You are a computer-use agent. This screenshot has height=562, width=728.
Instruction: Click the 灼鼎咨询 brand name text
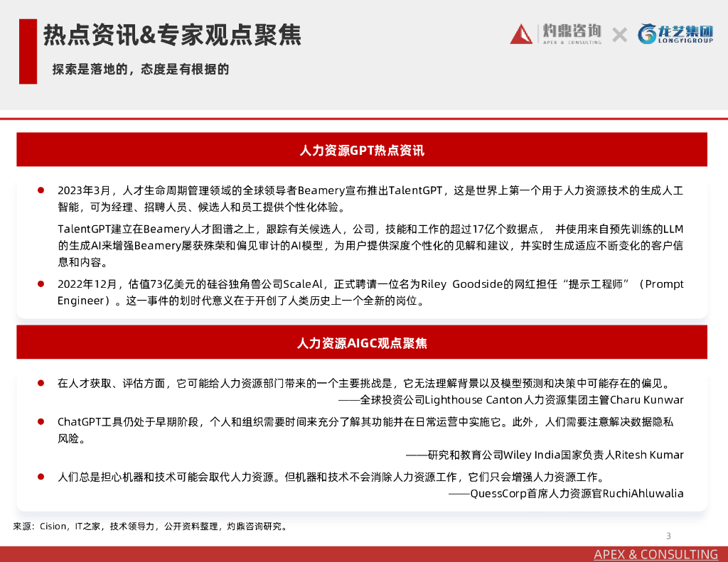(x=572, y=31)
